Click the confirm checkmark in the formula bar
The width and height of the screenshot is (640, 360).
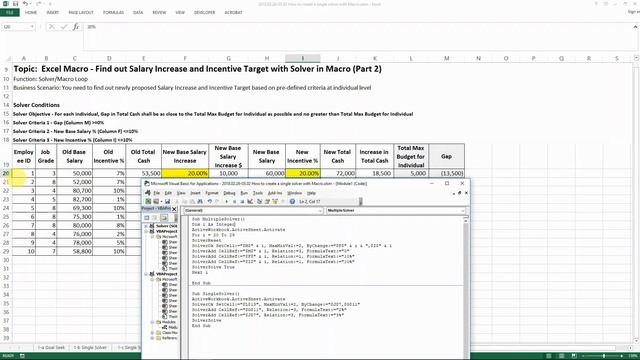[x=64, y=27]
